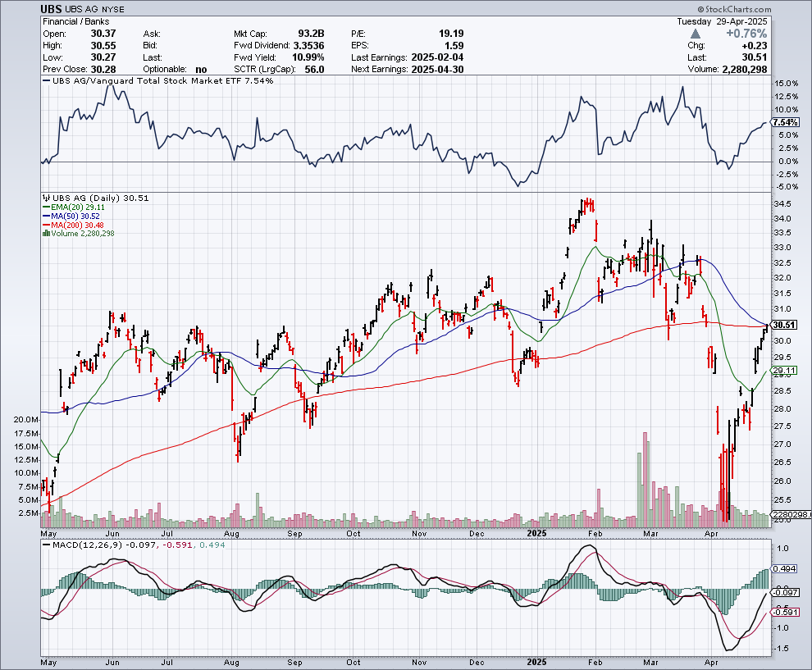Click the date Tuesday 29-Apr-2025
The image size is (812, 670).
(722, 21)
